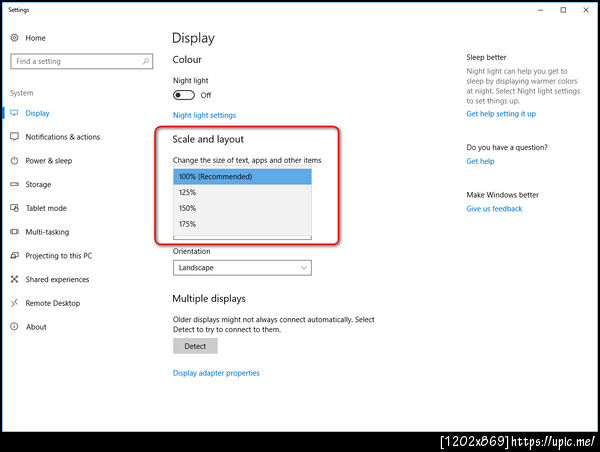
Task: Click the Shared experiences icon
Action: pos(14,279)
